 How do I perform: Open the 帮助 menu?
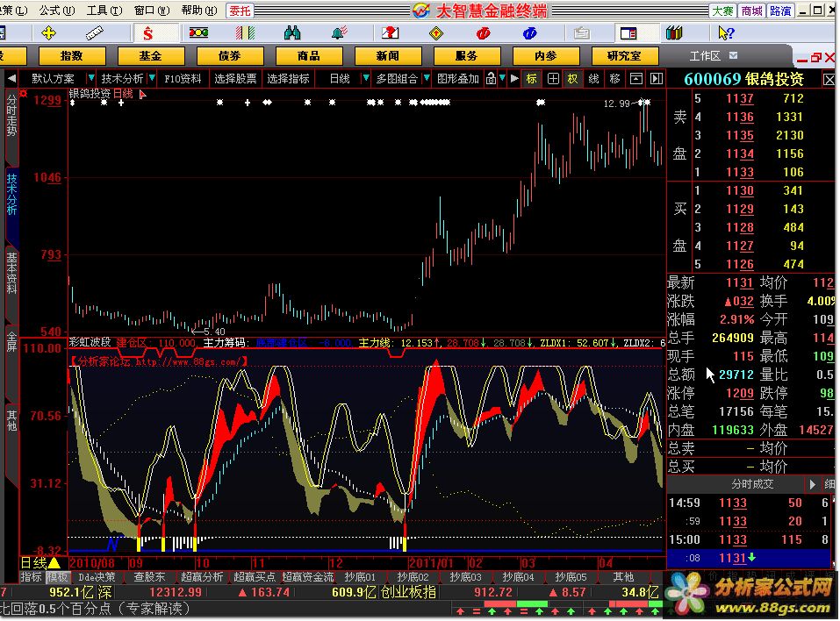pyautogui.click(x=198, y=11)
